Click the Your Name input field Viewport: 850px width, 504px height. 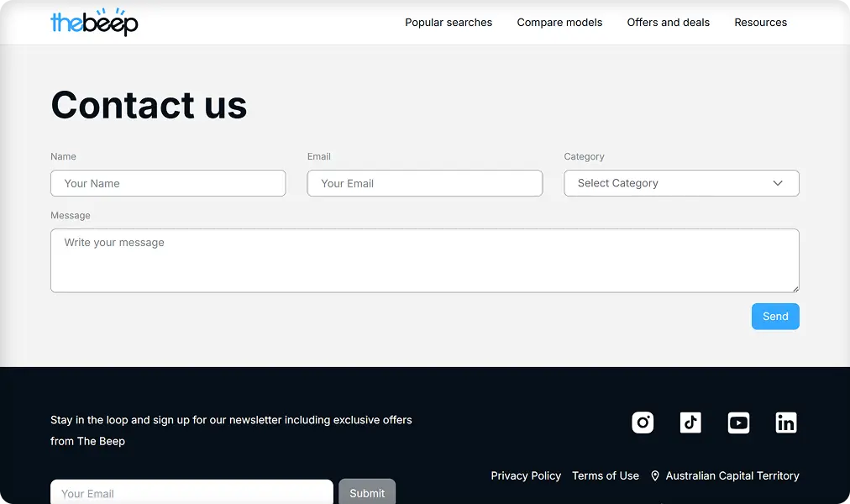tap(168, 183)
